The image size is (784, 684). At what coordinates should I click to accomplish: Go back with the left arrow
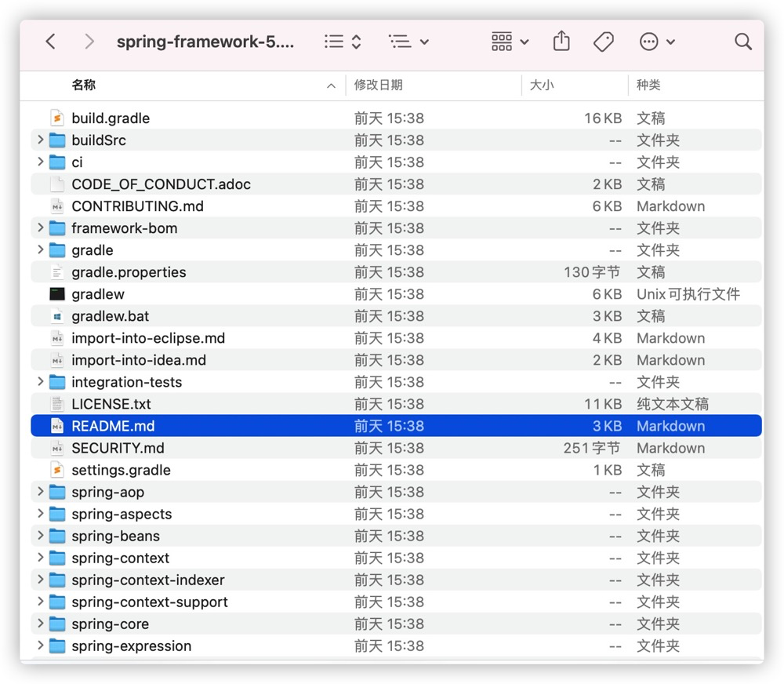click(x=50, y=42)
